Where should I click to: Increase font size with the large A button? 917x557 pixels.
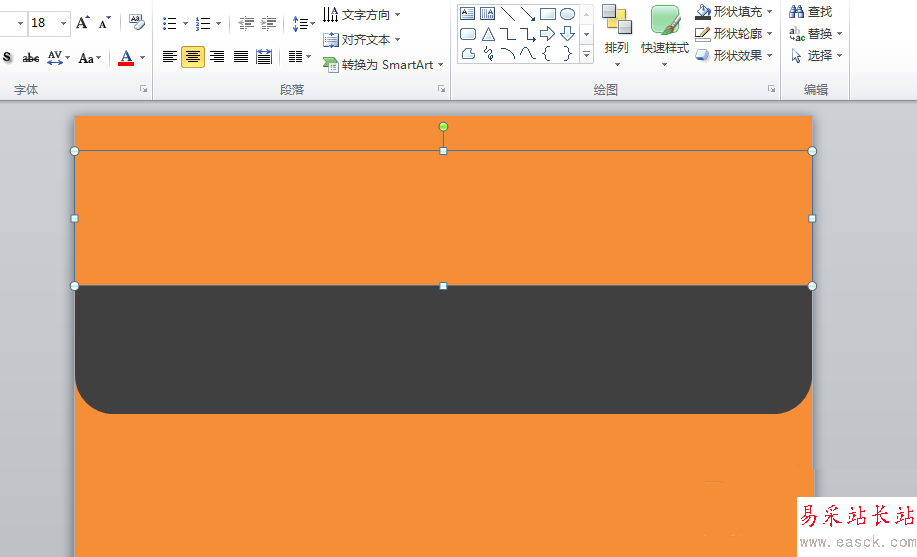click(83, 23)
